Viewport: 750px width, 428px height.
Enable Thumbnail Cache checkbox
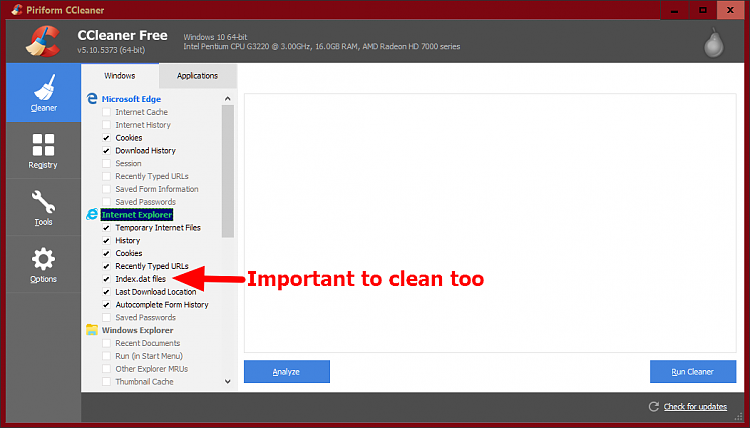coord(106,382)
